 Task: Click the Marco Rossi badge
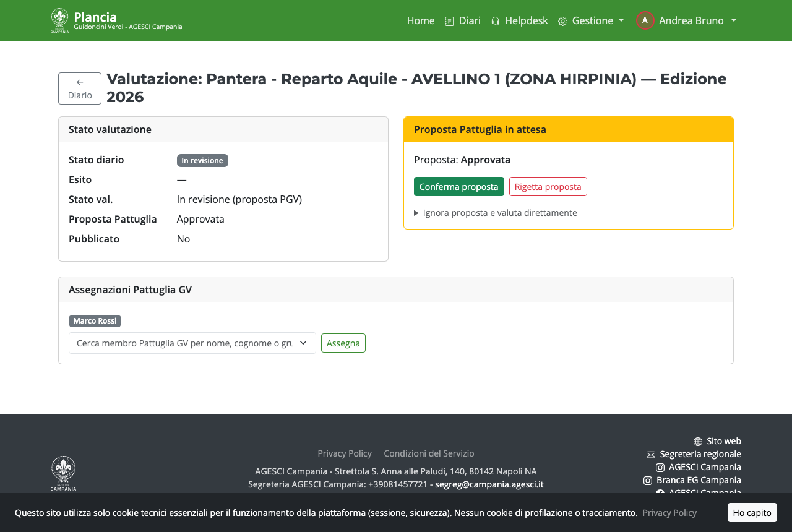(95, 321)
